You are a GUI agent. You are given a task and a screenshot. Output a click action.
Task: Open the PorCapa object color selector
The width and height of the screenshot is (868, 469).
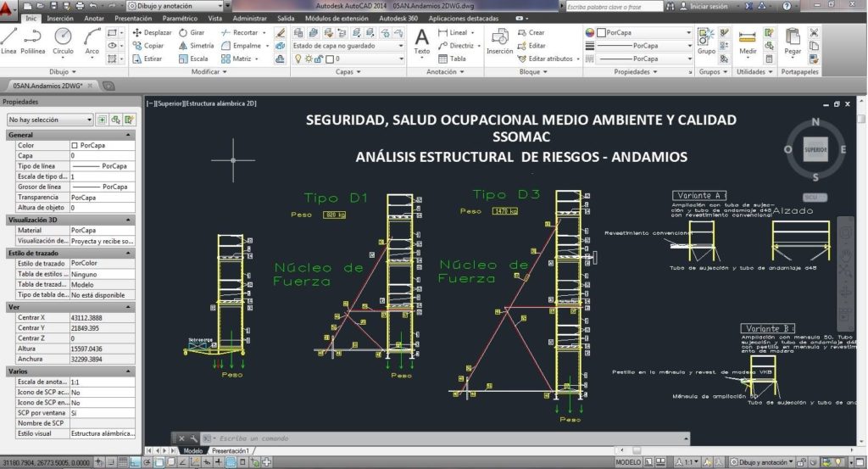click(639, 32)
